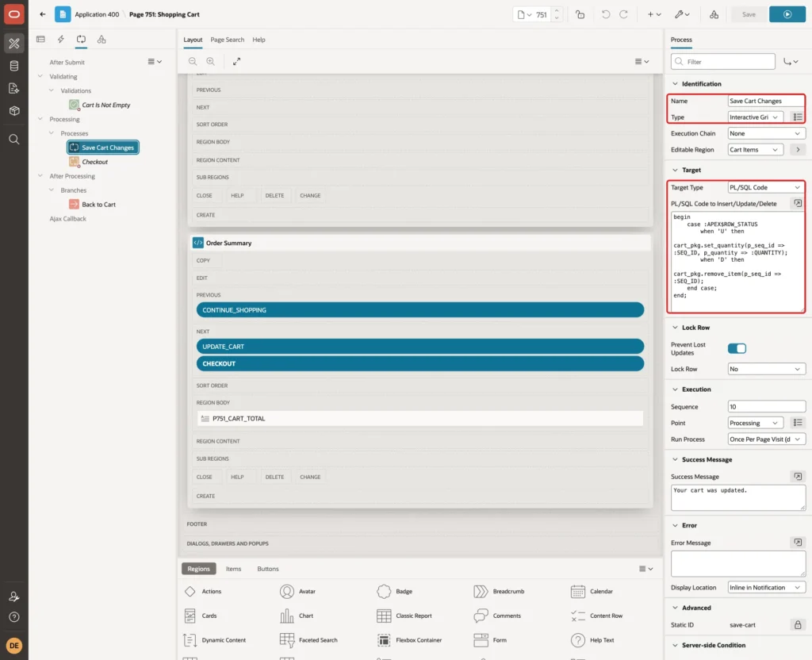812x660 pixels.
Task: Zoom in the layout view
Action: coord(211,61)
